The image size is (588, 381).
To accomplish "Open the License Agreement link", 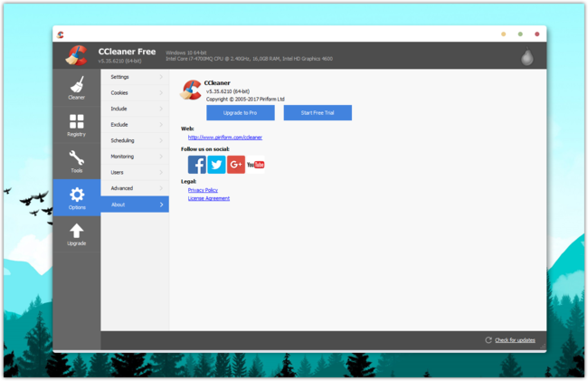I will tap(209, 198).
